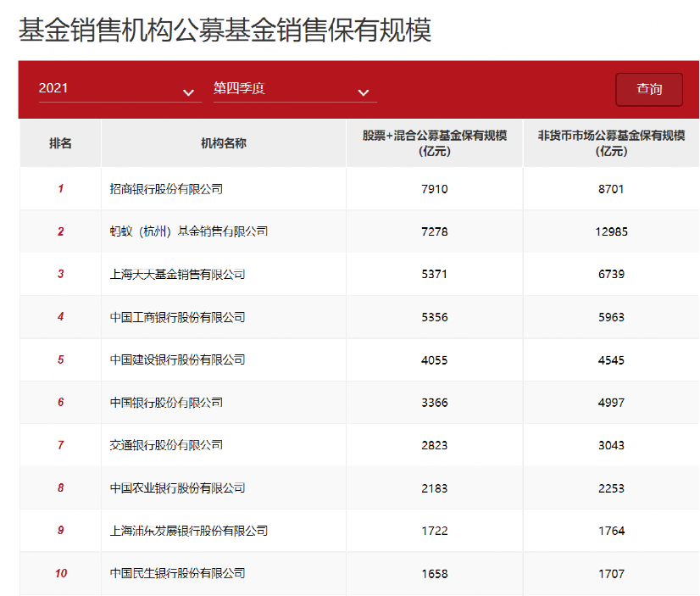Select the value 4545 for 建设银行
Viewport: 700px width, 596px height.
coord(611,359)
